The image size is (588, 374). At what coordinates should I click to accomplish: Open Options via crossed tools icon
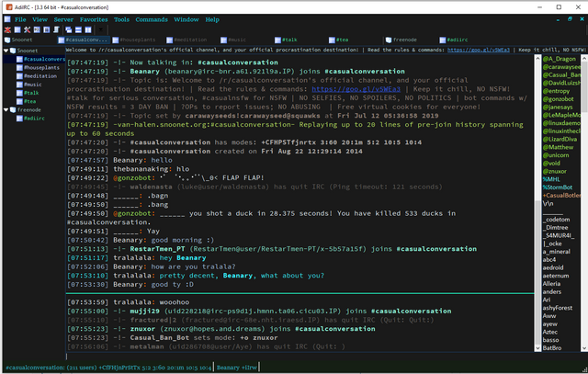point(27,29)
